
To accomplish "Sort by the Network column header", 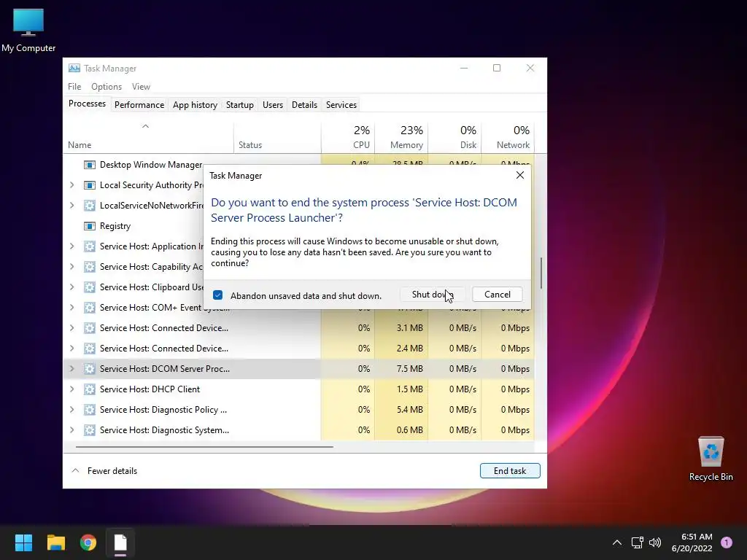I will [508, 137].
